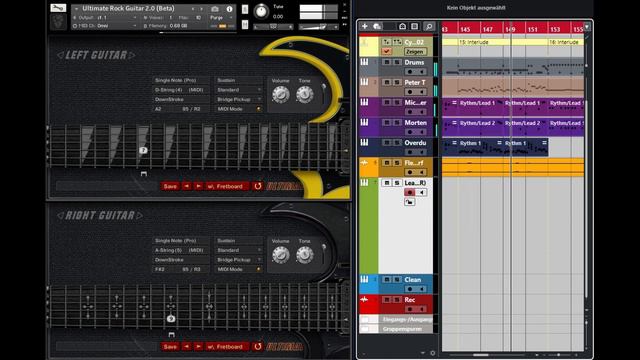Click the Left Guitar reset circular arrow

click(258, 187)
